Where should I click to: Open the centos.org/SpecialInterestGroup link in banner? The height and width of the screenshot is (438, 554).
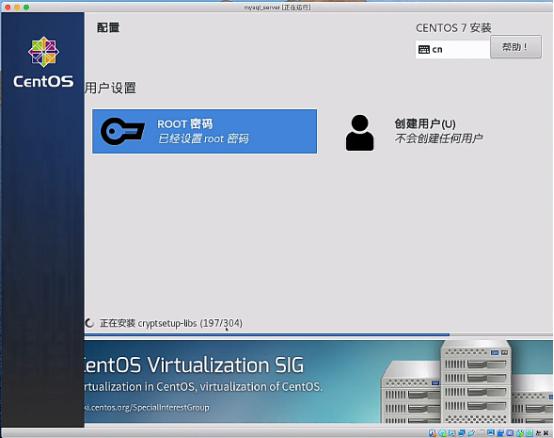pyautogui.click(x=147, y=408)
